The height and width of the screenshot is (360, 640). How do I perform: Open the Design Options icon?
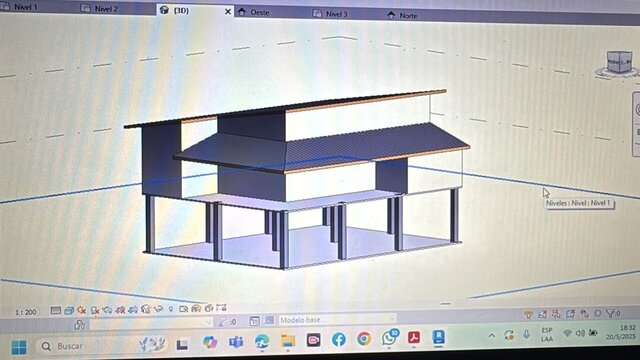point(255,321)
